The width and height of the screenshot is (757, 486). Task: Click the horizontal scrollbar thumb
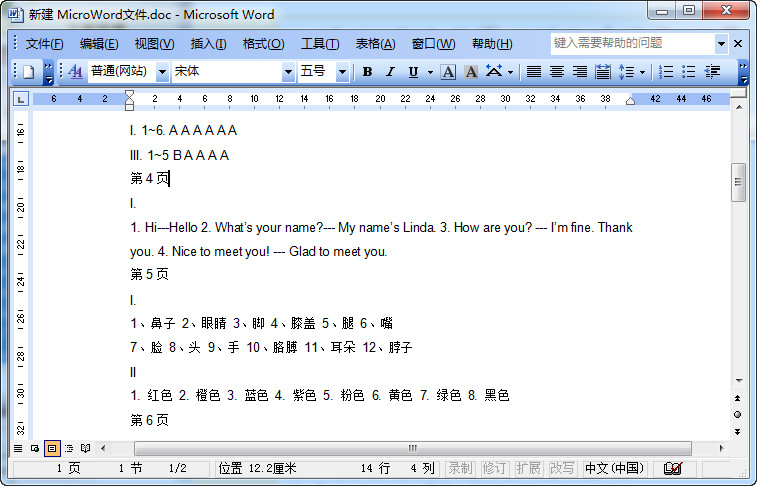412,449
